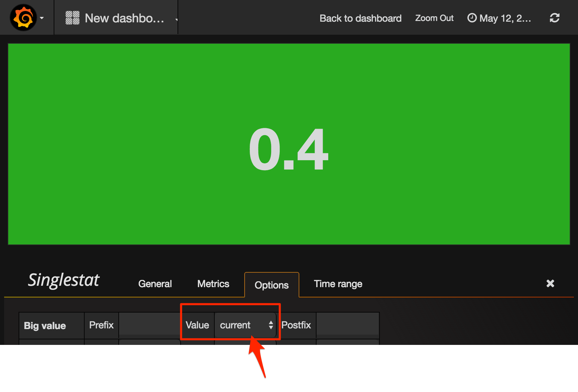
Task: Open the May 12 time range text
Action: point(505,18)
